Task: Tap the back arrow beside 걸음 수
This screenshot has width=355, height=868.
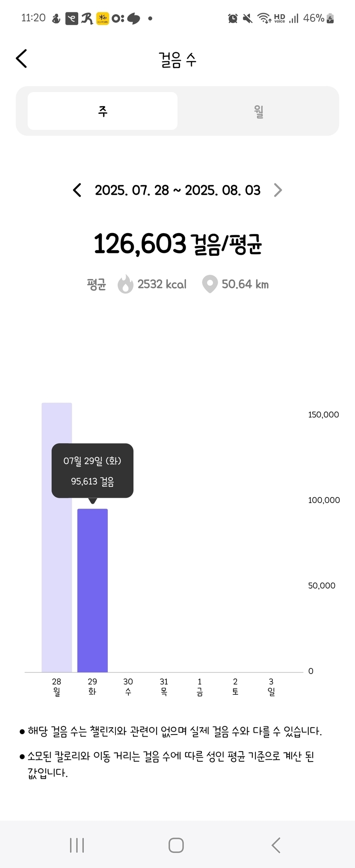Action: tap(21, 59)
